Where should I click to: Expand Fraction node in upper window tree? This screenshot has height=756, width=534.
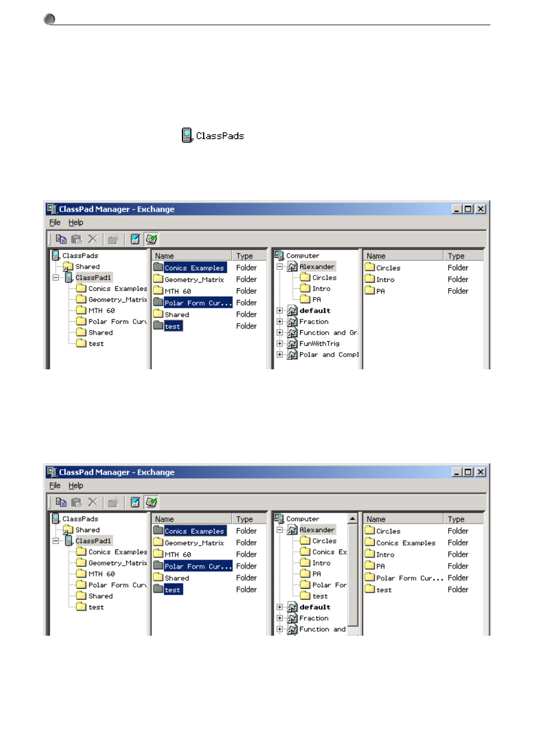point(280,322)
